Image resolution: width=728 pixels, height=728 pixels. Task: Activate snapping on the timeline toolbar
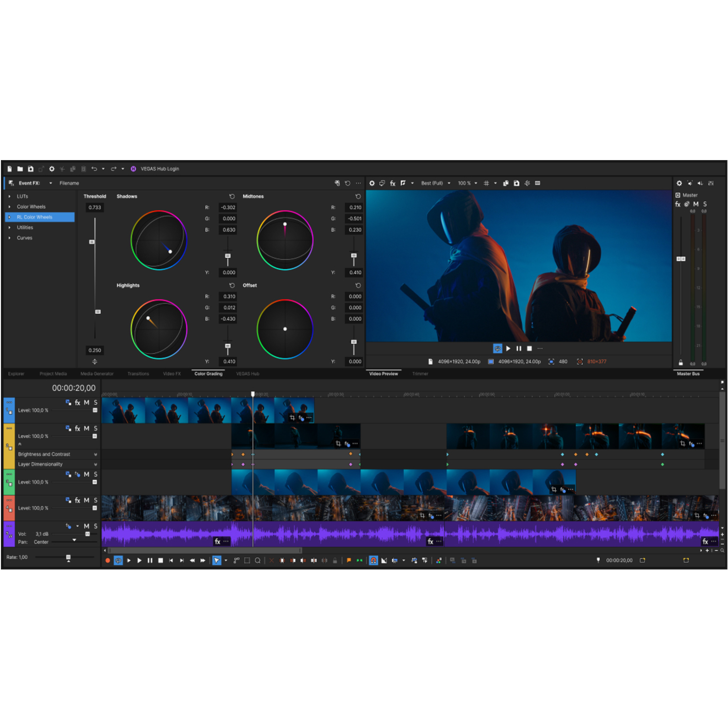coord(374,561)
